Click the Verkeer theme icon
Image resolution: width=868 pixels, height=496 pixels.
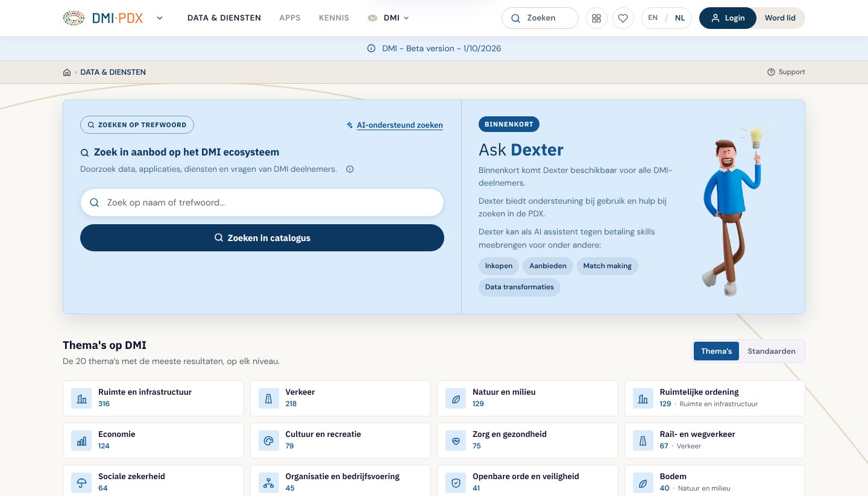click(269, 398)
